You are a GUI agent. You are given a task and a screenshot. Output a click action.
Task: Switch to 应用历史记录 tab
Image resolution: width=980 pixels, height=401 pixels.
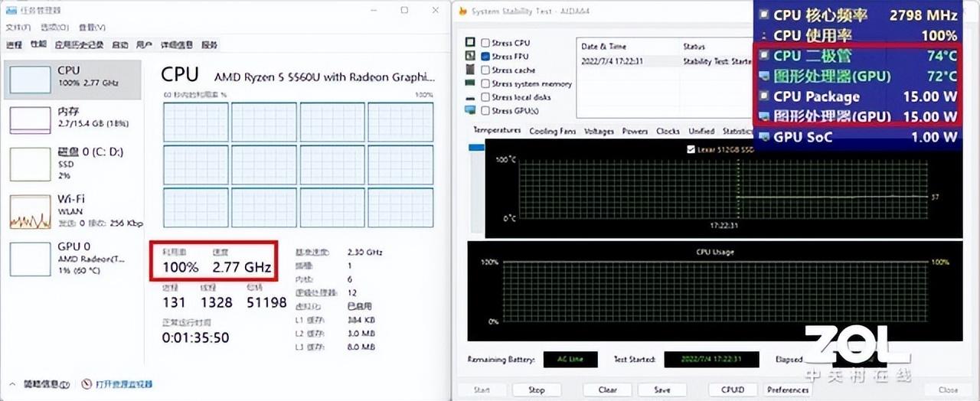(80, 45)
